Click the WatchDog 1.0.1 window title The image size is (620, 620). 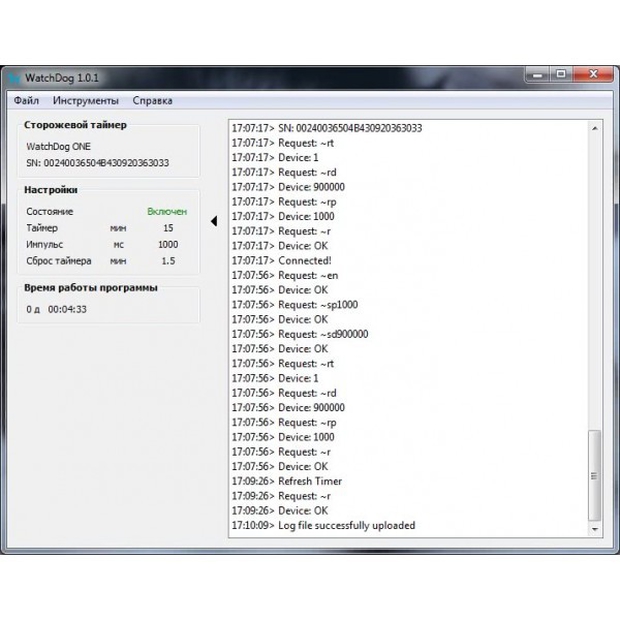[x=62, y=78]
